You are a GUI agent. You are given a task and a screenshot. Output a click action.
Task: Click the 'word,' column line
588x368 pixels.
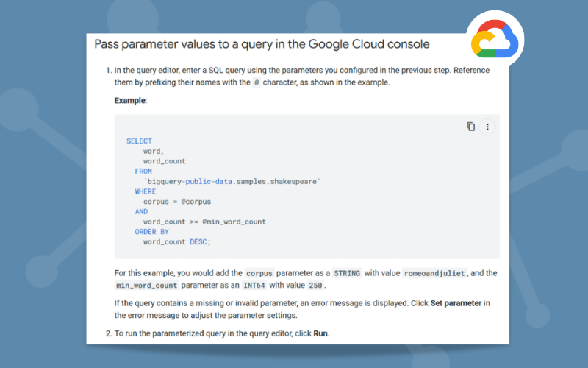154,152
